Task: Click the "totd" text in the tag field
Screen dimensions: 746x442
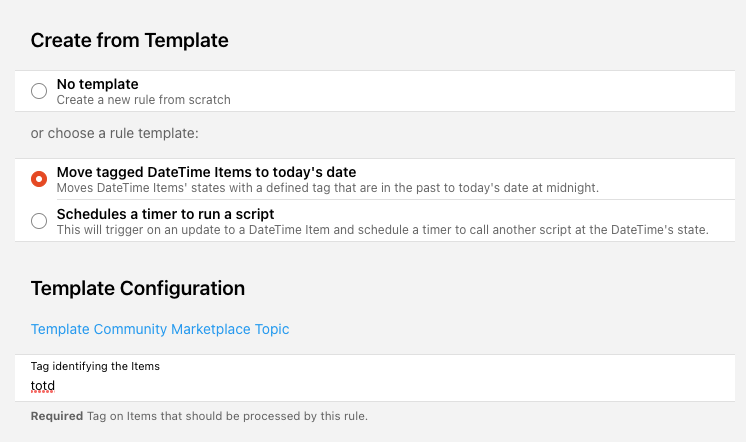Action: (42, 385)
